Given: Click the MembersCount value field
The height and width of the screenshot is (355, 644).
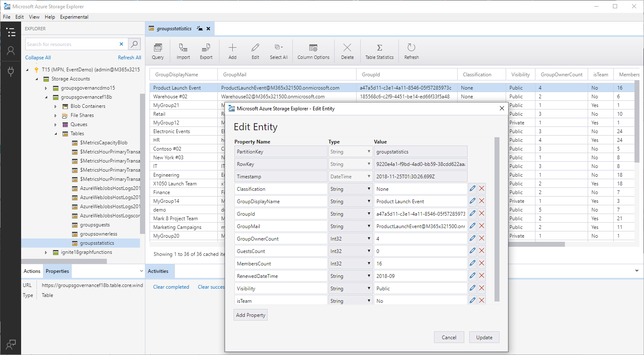Looking at the screenshot, I should [x=420, y=264].
